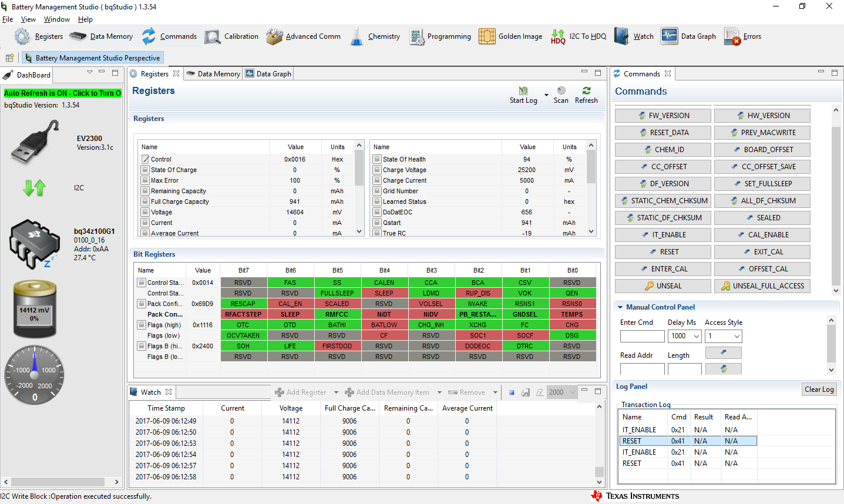844x504 pixels.
Task: Open the View menu
Action: (28, 19)
